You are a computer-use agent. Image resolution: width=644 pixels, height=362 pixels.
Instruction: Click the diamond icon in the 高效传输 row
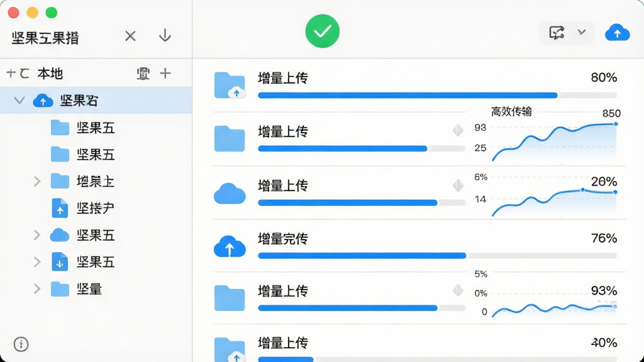click(x=458, y=131)
